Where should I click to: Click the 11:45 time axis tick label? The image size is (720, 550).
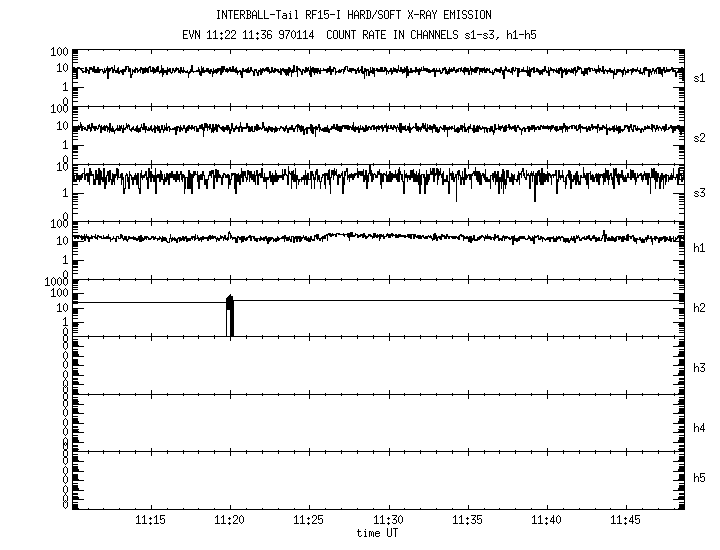coord(625,521)
